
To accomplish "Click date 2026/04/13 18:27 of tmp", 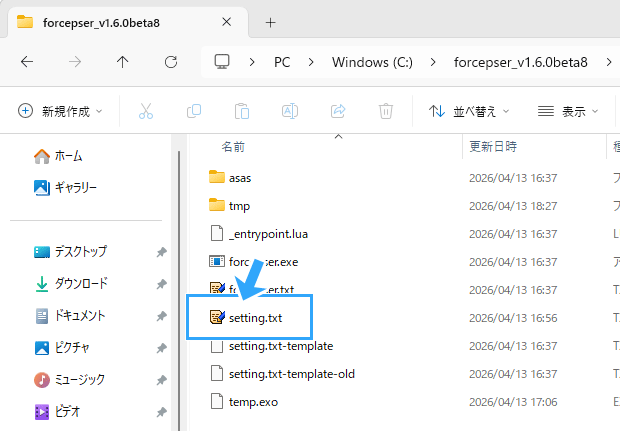I will click(513, 206).
